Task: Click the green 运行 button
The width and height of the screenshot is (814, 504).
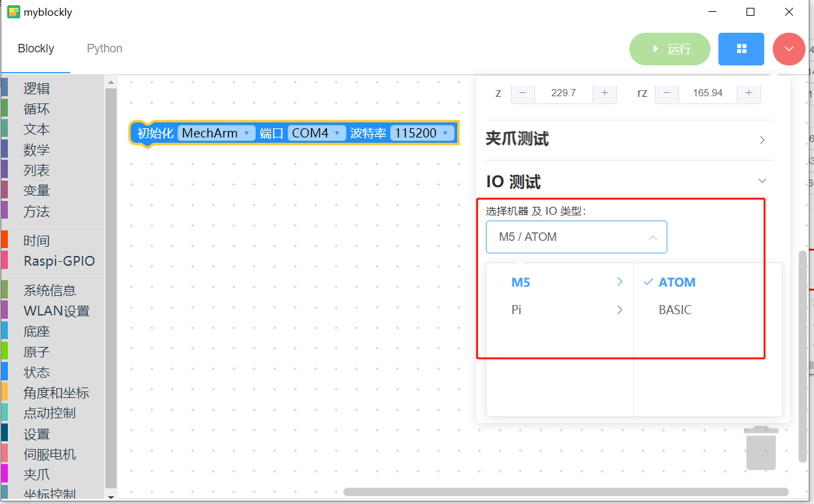Action: [670, 49]
